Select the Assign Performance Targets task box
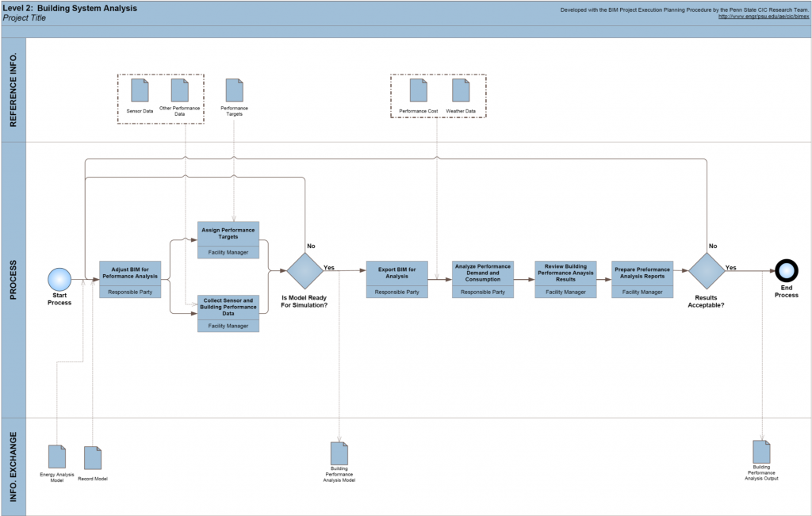 click(228, 235)
